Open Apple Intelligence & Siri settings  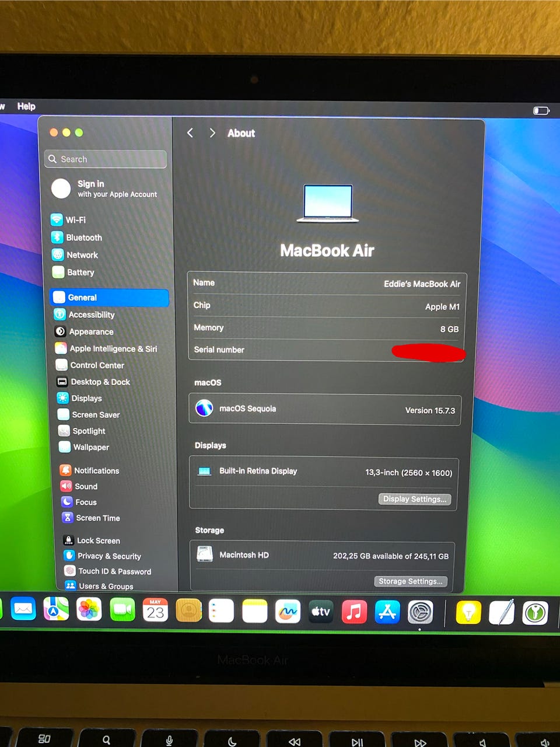pyautogui.click(x=107, y=348)
